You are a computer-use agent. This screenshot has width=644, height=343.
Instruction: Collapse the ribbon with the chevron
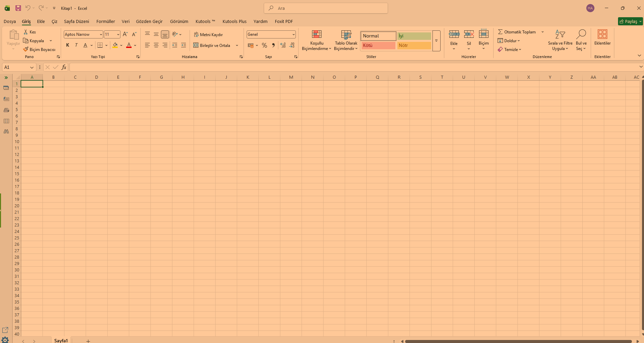(639, 55)
